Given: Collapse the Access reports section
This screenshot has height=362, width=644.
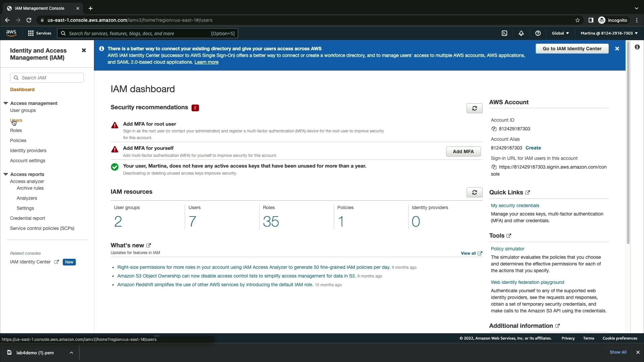Looking at the screenshot, I should pyautogui.click(x=6, y=174).
